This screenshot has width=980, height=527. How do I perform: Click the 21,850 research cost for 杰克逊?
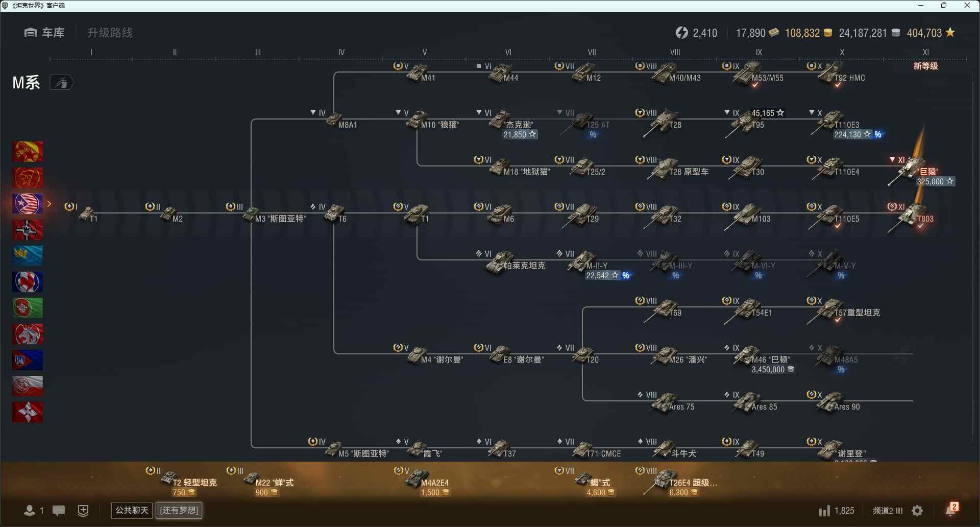coord(520,135)
